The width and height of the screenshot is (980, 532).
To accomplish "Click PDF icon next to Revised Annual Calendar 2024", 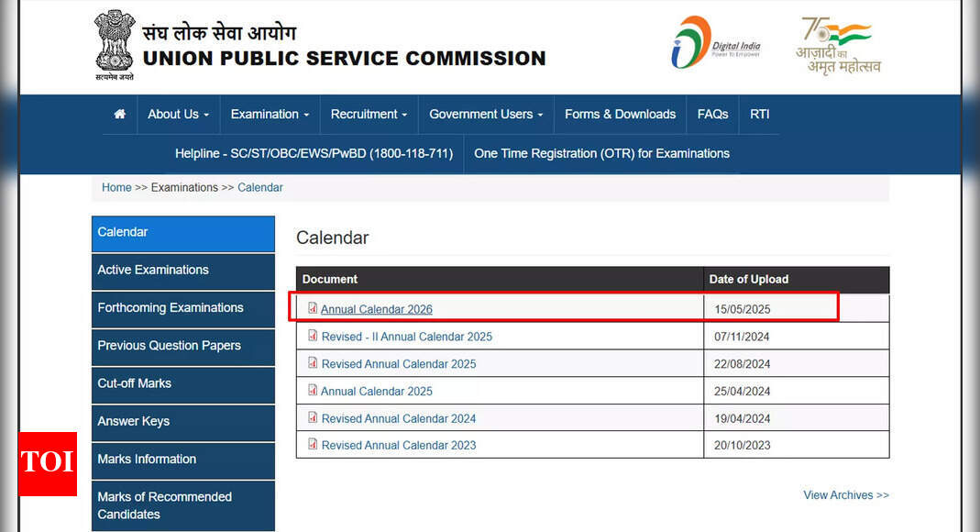I will 313,418.
